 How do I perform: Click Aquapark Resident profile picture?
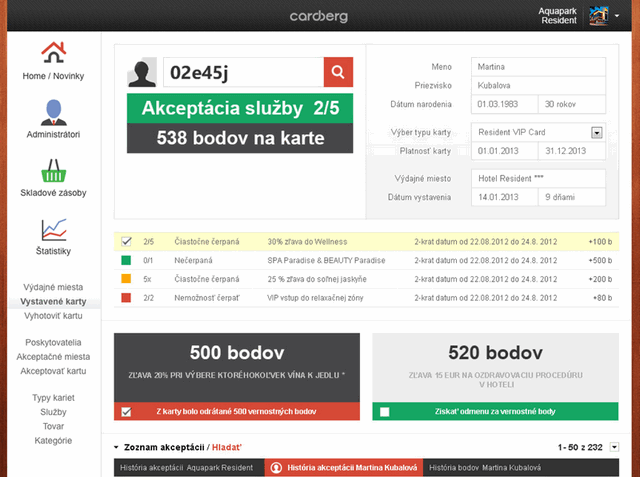[x=598, y=15]
